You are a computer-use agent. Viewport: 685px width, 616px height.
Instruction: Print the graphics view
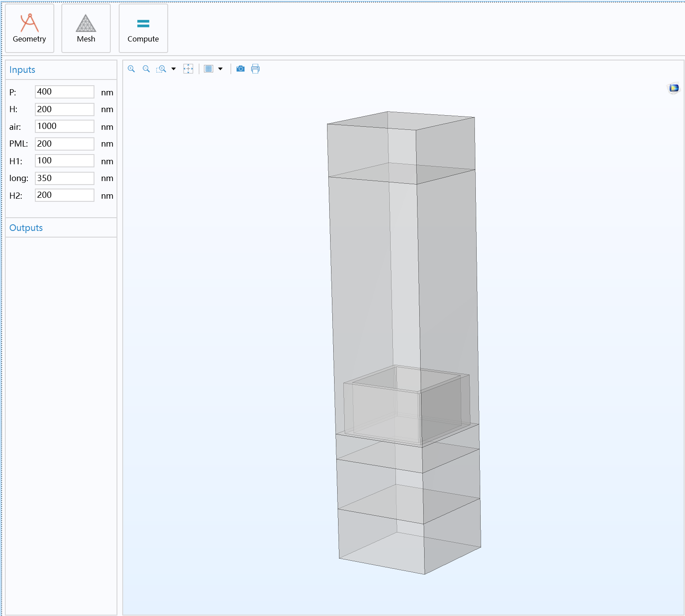pyautogui.click(x=256, y=69)
